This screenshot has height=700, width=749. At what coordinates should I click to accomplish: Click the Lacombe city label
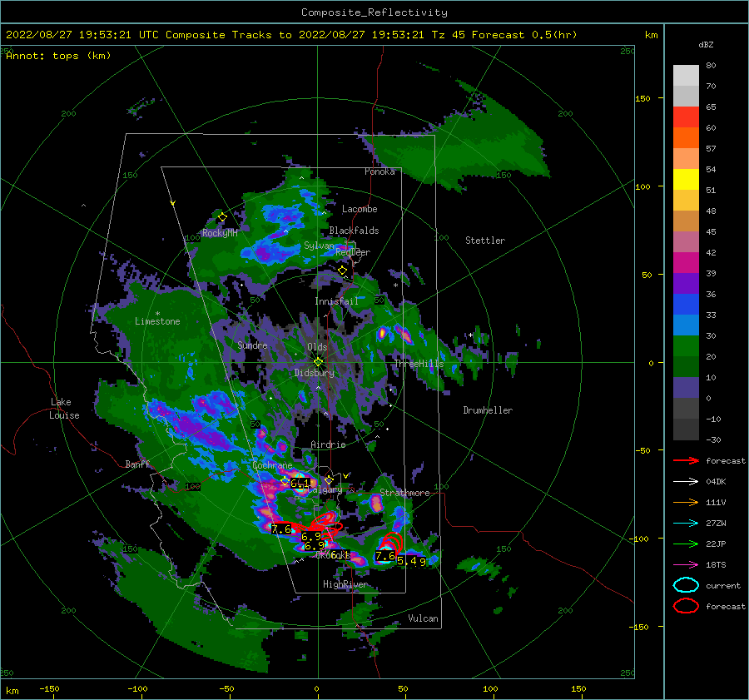360,209
